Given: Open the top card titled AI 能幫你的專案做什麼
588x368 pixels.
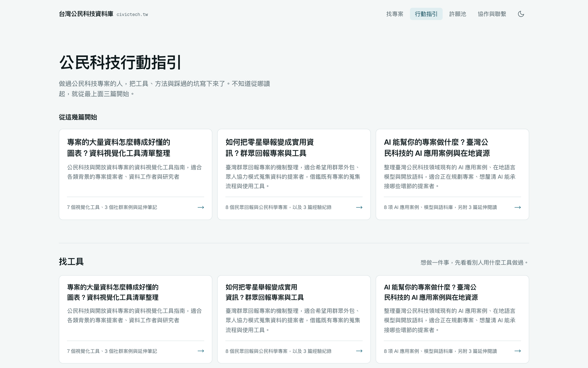Looking at the screenshot, I should [x=437, y=147].
